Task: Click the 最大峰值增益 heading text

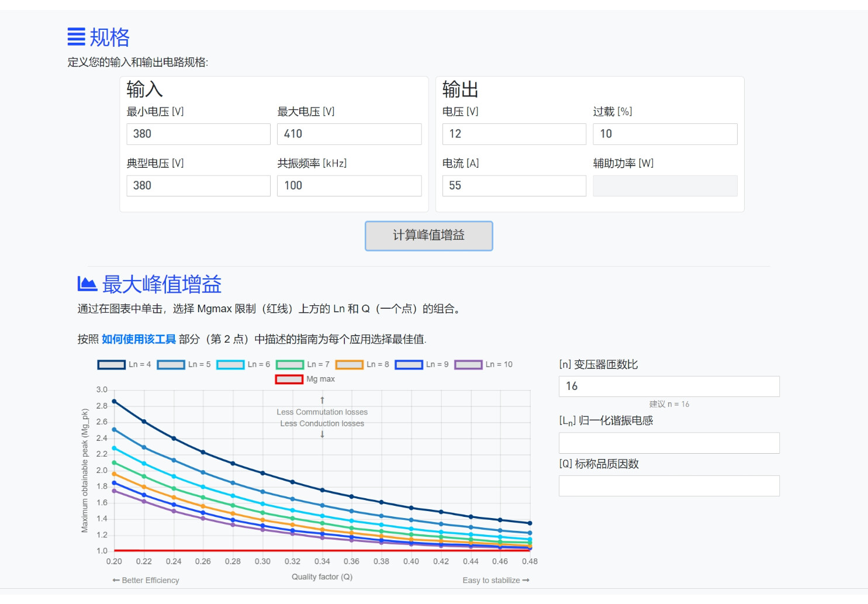Action: pos(162,285)
